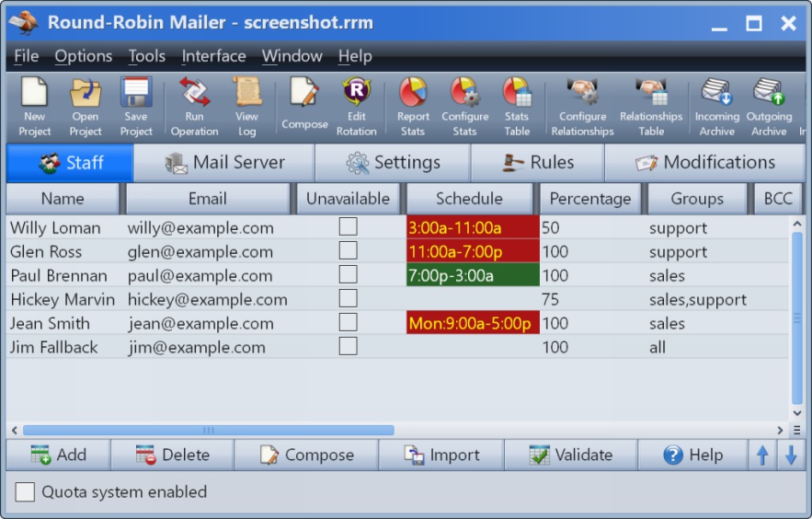The height and width of the screenshot is (519, 812).
Task: Click the Delete button
Action: click(173, 455)
